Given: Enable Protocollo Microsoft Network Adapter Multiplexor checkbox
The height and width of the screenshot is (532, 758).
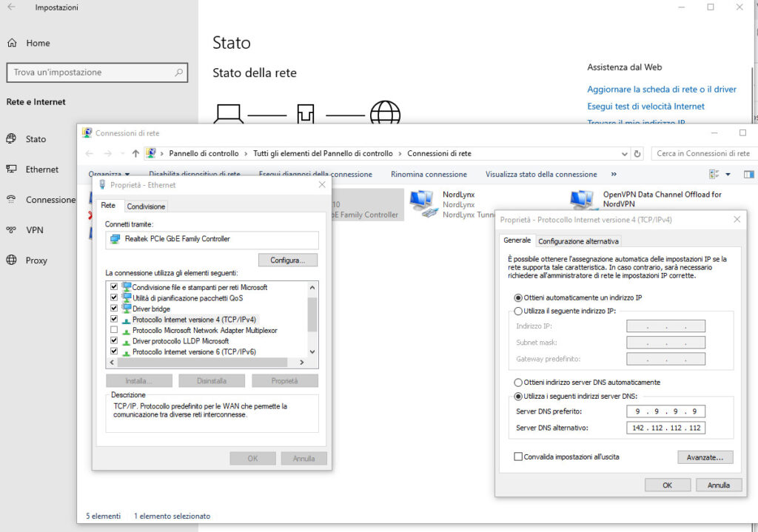Looking at the screenshot, I should pos(114,330).
